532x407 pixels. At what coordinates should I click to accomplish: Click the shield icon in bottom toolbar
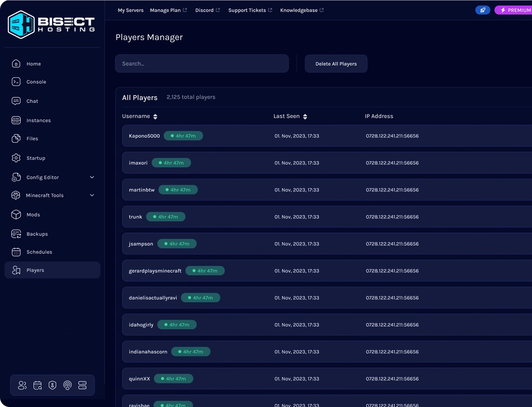52,385
